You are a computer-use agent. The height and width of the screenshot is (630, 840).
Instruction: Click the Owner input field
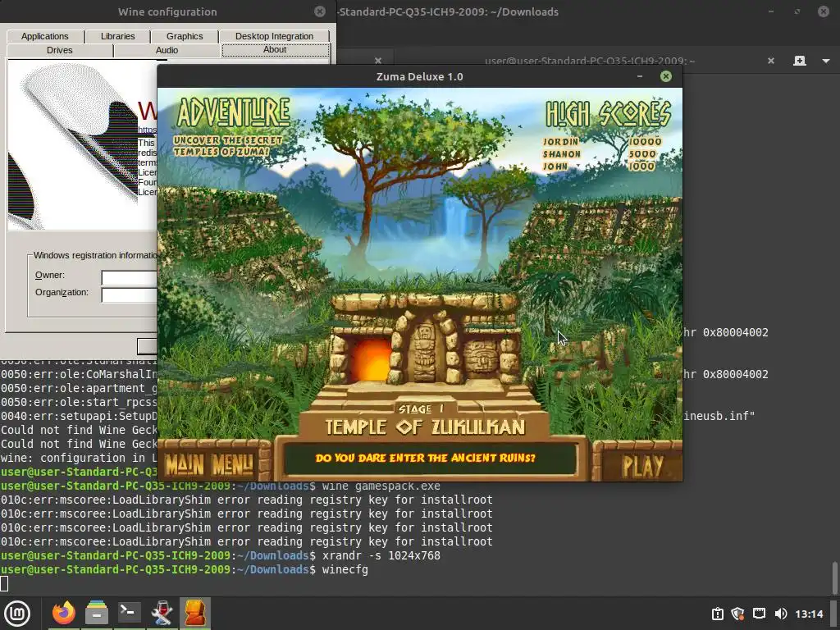129,277
